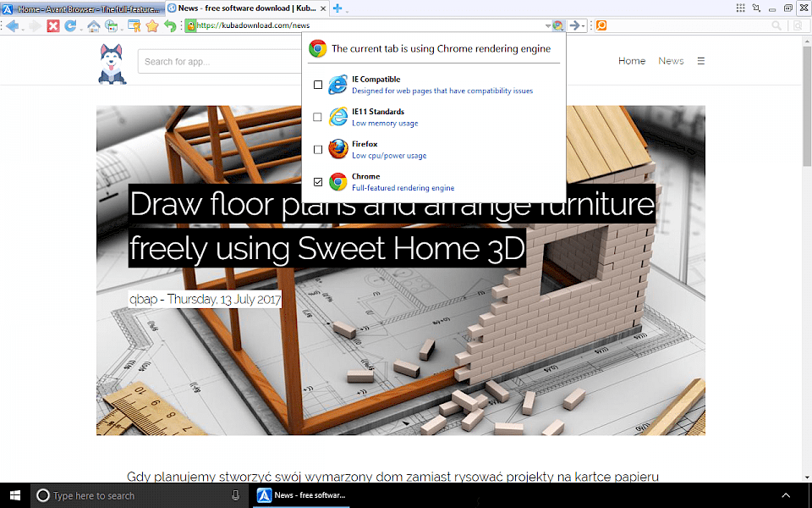Choose IE11 Standards rendering engine
812x508 pixels.
(434, 117)
